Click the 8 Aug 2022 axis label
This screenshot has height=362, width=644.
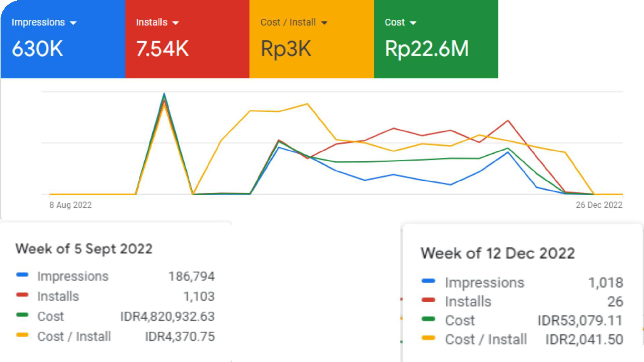70,205
